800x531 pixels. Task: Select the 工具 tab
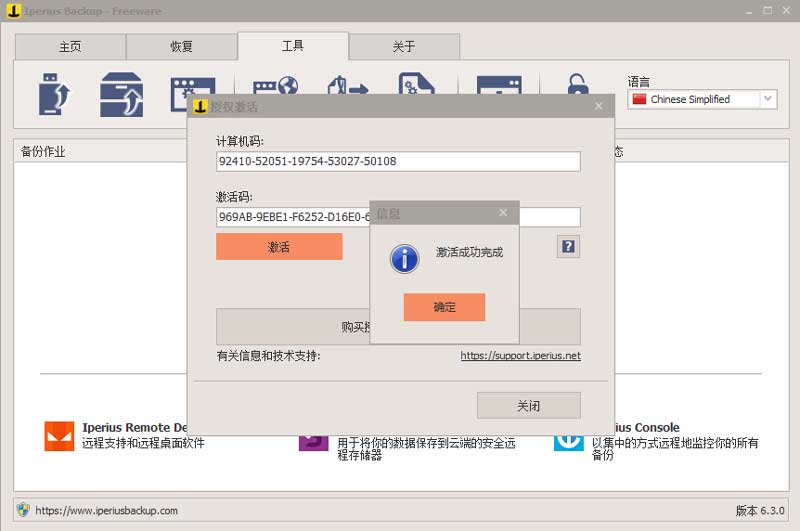pyautogui.click(x=293, y=46)
